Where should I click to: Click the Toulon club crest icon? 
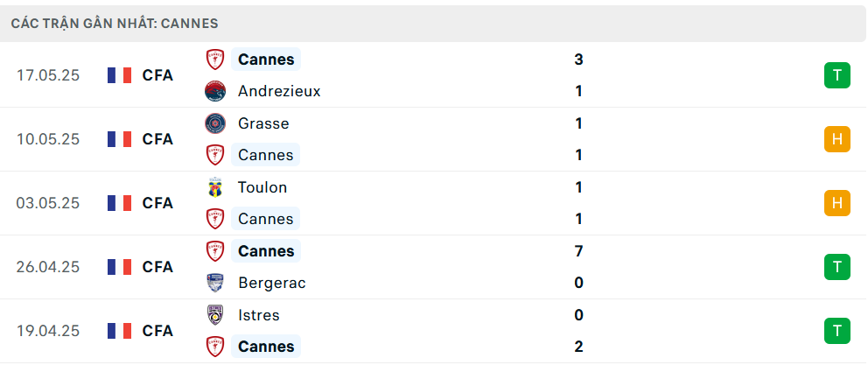(214, 187)
